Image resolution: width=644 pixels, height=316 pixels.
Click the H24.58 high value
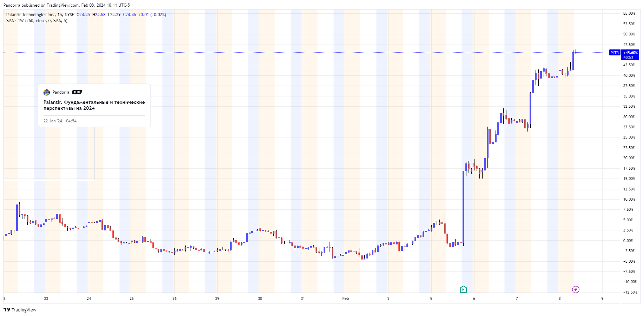[99, 15]
